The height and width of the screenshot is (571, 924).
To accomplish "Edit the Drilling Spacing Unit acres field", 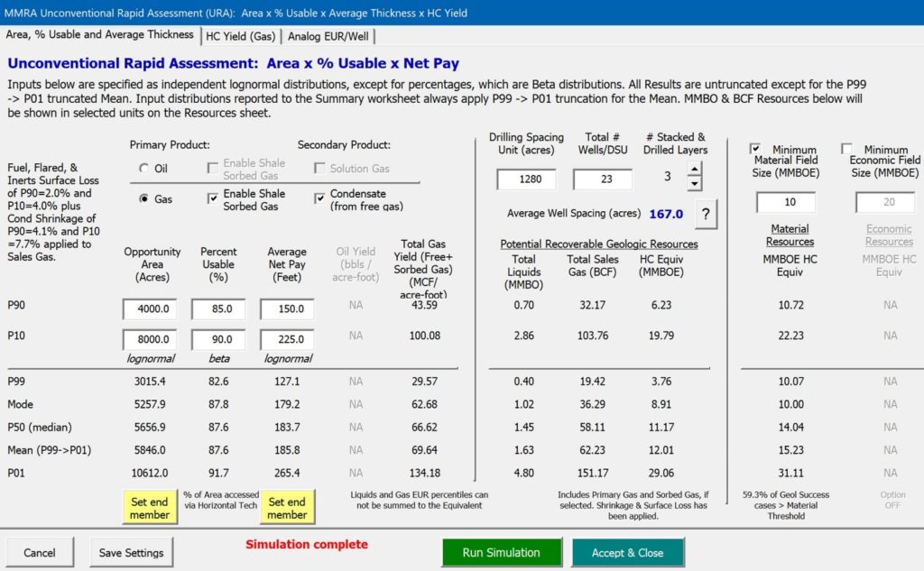I will pos(526,180).
